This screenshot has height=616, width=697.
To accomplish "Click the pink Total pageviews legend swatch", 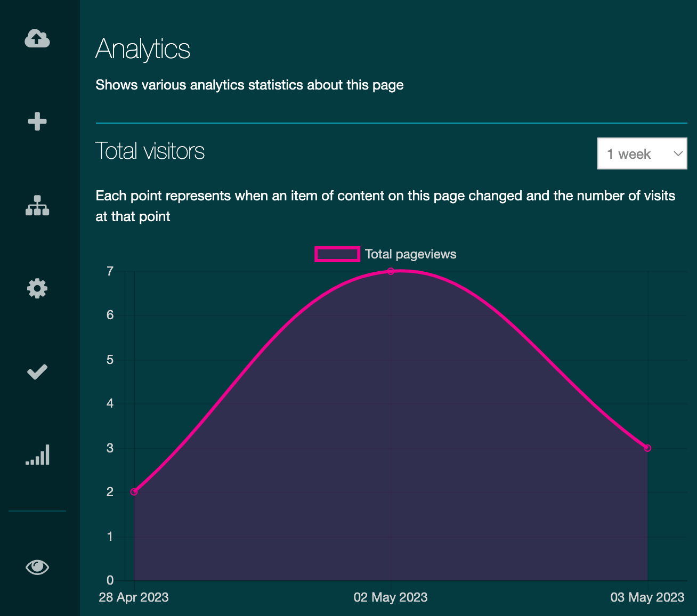I will 337,254.
